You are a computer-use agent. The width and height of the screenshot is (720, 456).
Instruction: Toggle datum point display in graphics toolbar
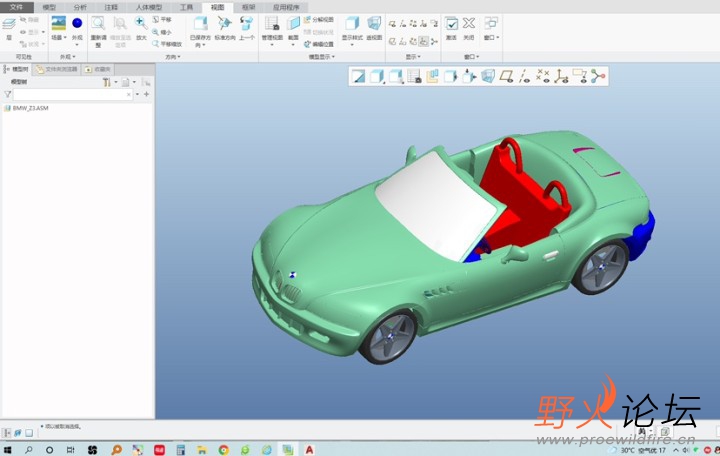coord(543,76)
